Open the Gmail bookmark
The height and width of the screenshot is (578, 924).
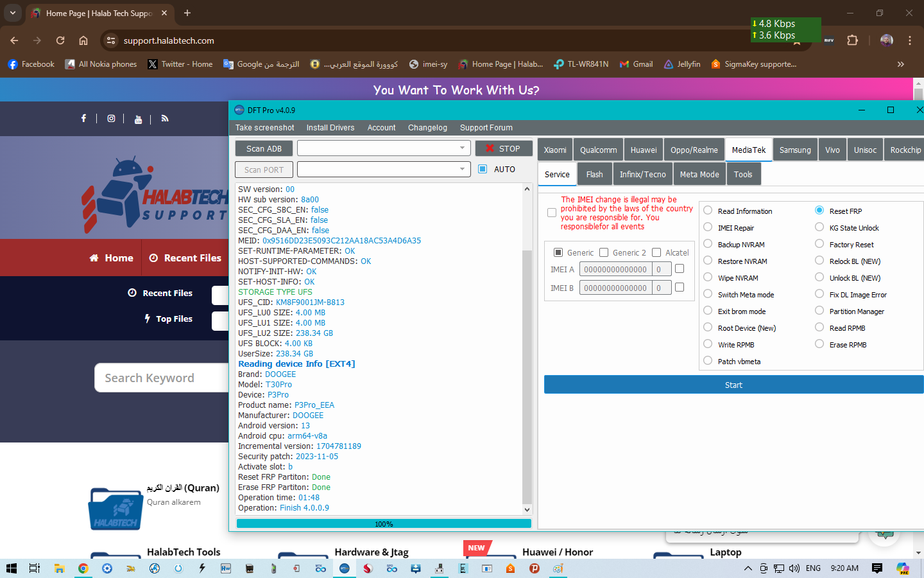[636, 64]
